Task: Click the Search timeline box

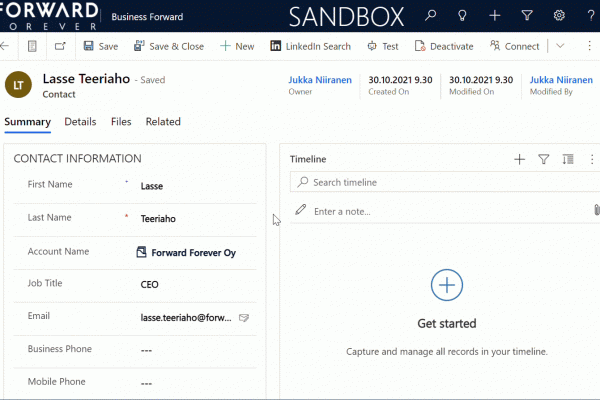Action: point(445,182)
